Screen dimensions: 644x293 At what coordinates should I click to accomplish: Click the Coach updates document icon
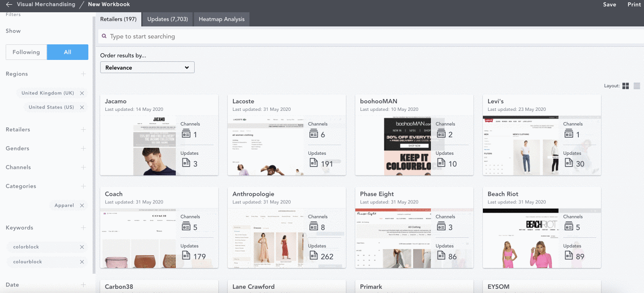[x=186, y=256]
